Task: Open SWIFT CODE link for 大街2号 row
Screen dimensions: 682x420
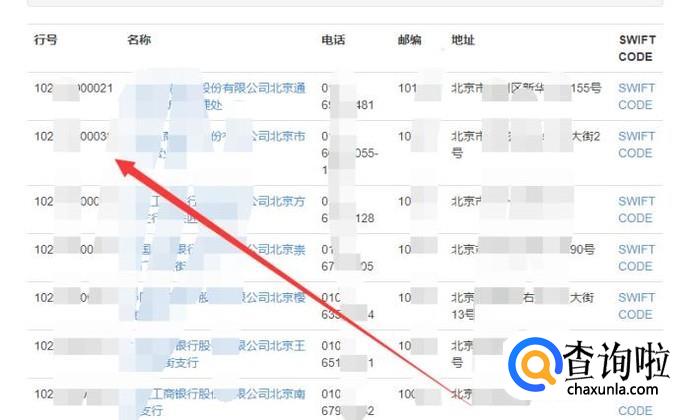Action: tap(636, 144)
